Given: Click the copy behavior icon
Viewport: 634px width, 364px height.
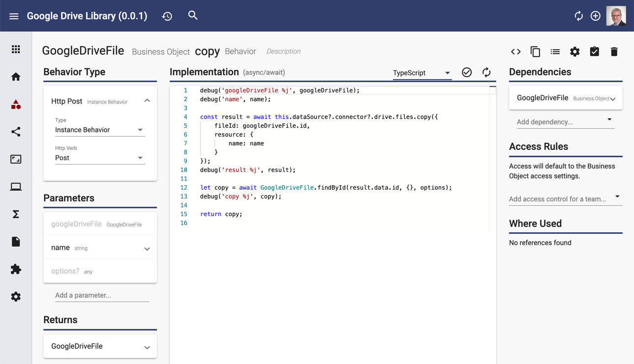Looking at the screenshot, I should (x=535, y=52).
